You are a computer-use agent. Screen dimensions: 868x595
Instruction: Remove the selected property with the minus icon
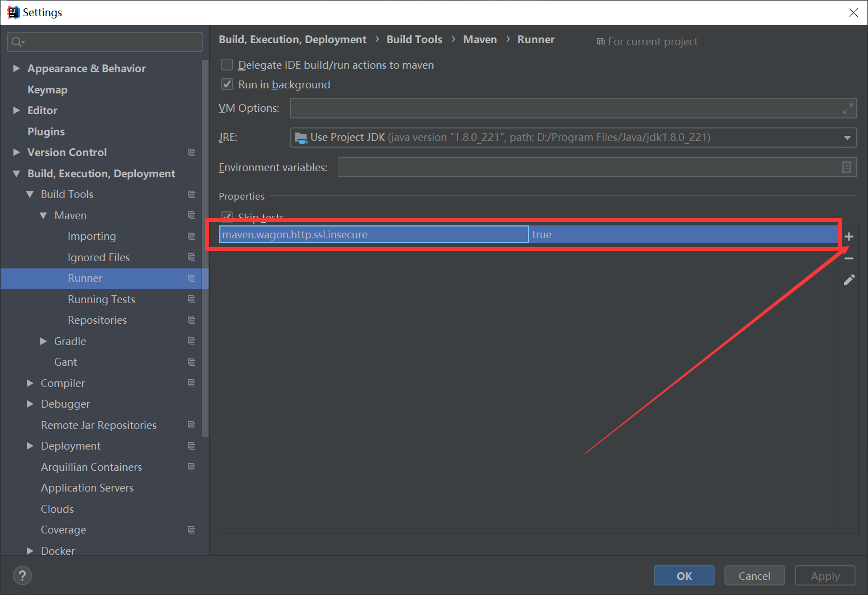pos(849,258)
